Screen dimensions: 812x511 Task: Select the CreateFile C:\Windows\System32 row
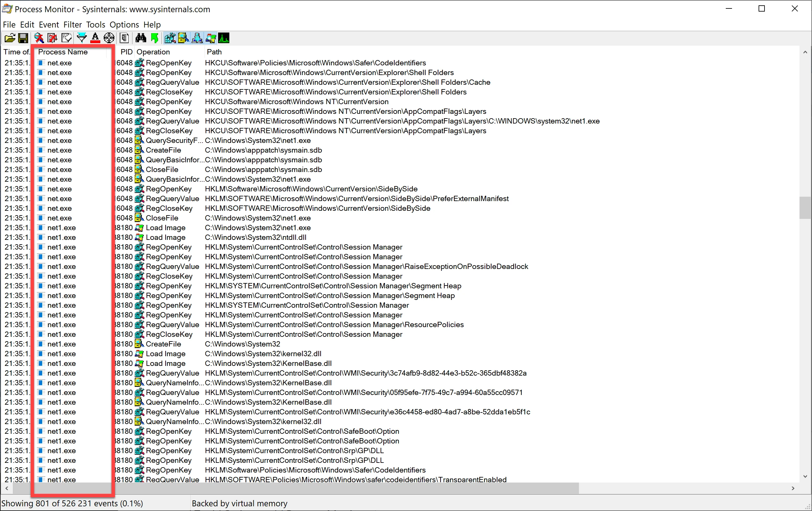(400, 344)
